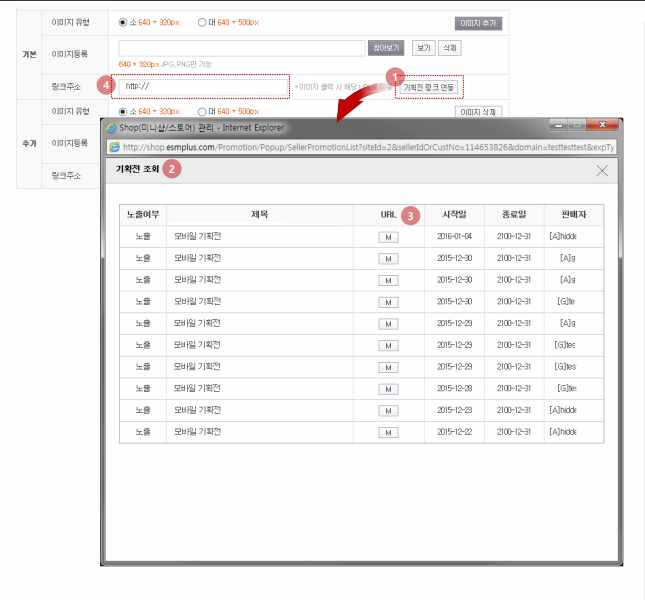Click the 이미지 추가 button
Image resolution: width=645 pixels, height=600 pixels.
478,23
